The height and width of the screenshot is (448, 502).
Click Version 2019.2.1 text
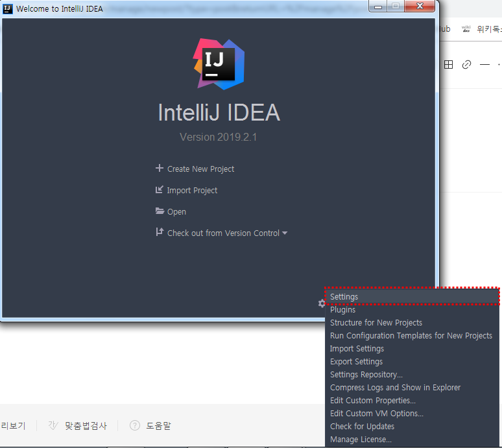(x=219, y=137)
